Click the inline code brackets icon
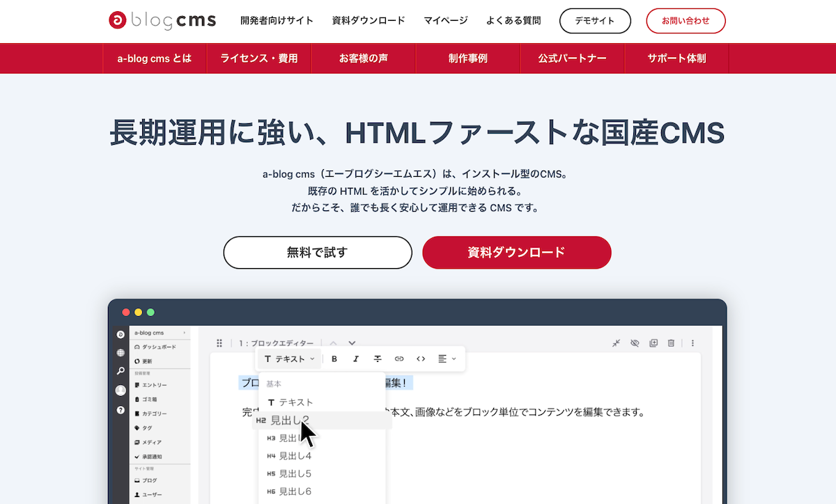Image resolution: width=836 pixels, height=504 pixels. [421, 359]
